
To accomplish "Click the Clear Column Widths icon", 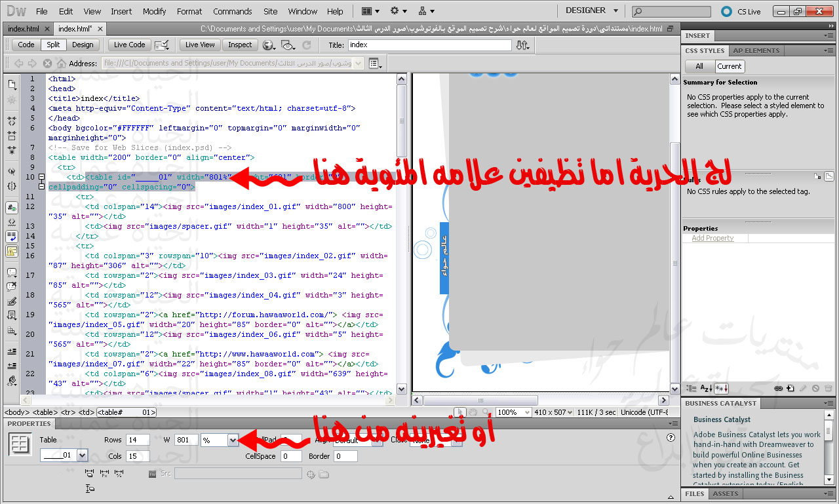I will click(90, 473).
